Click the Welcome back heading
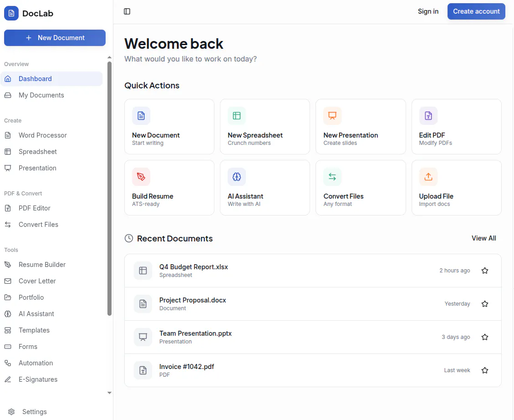Viewport: 514px width, 420px height. [174, 44]
